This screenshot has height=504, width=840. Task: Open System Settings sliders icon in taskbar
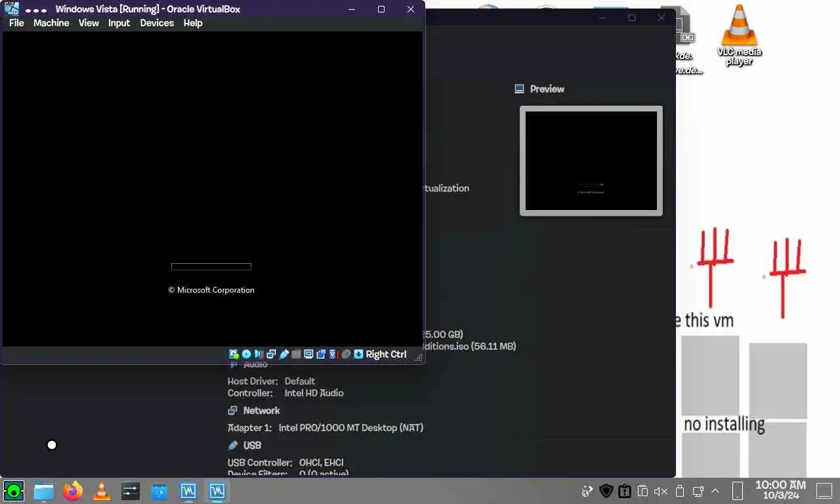(131, 491)
